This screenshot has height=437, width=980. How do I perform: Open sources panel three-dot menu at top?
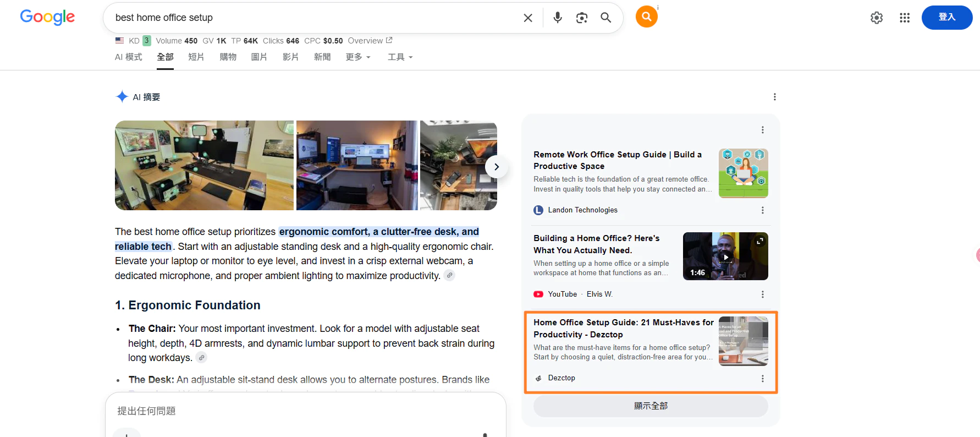pyautogui.click(x=763, y=130)
